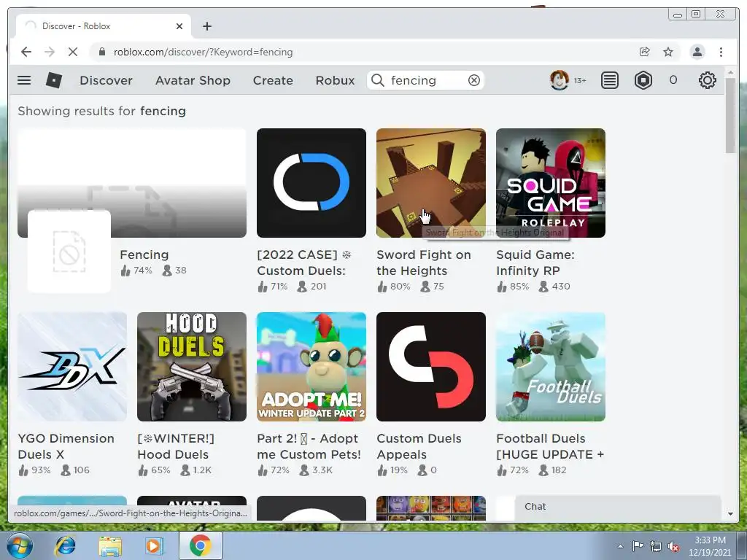Open Action Center flag icon
Screen dimensions: 747x560
coord(638,546)
